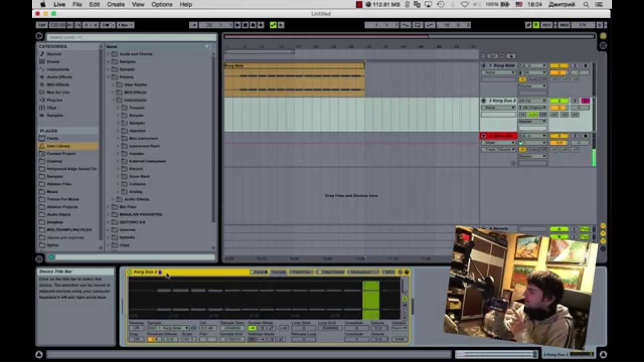Click the Play button in transport
Viewport: 644px width, 362px height.
point(237,25)
